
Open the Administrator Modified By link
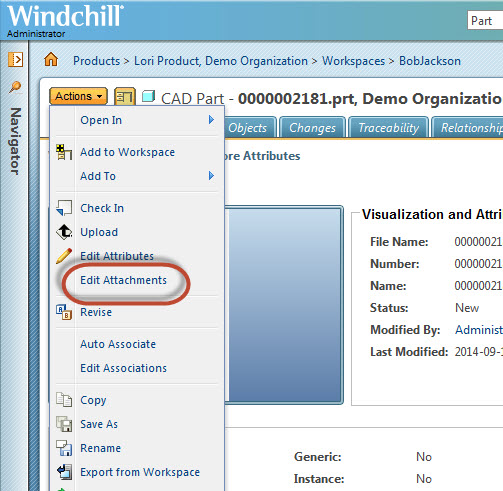479,330
